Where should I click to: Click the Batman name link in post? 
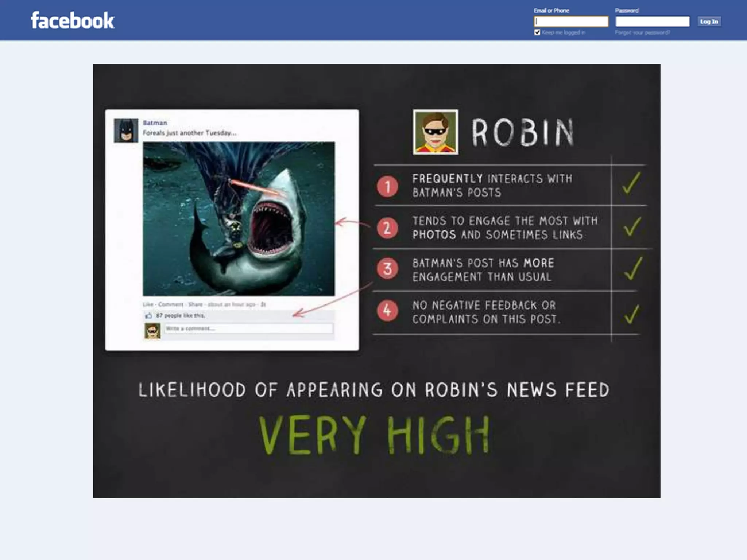[x=155, y=123]
